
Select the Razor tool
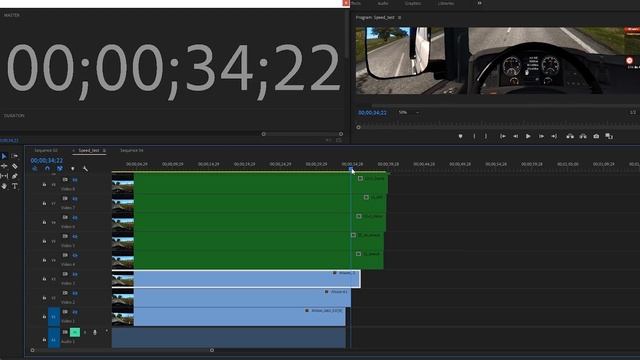(15, 166)
